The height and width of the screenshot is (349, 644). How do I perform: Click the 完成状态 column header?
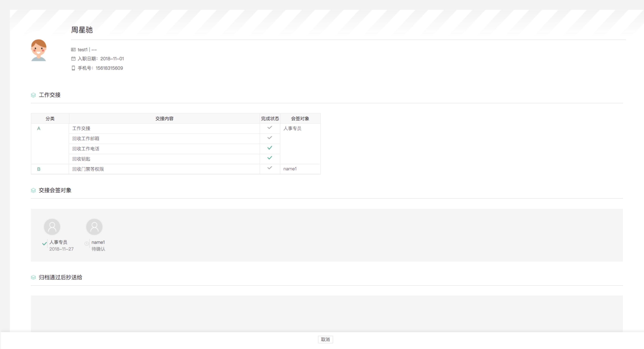tap(270, 119)
